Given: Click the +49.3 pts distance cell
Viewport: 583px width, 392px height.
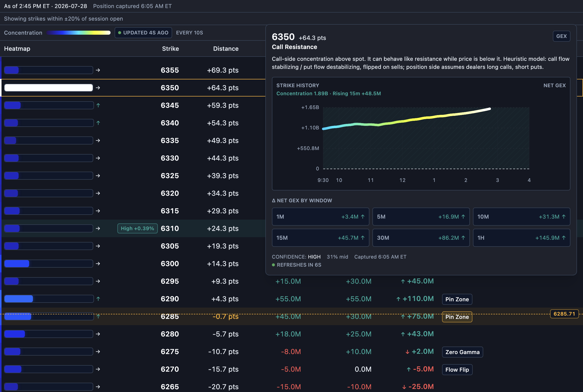Looking at the screenshot, I should pos(223,140).
